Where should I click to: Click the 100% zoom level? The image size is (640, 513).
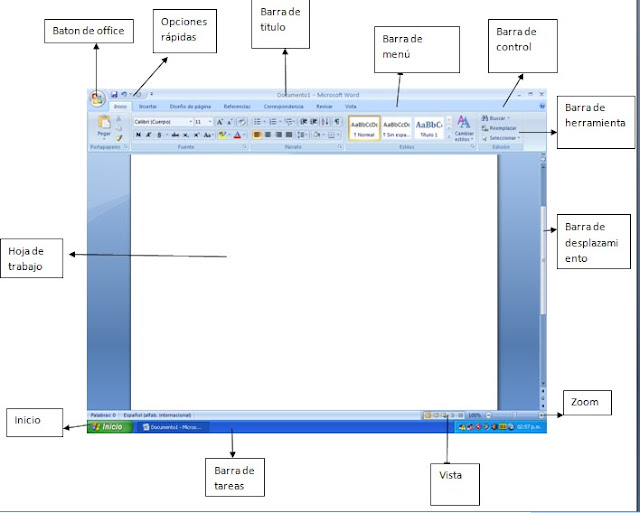474,415
